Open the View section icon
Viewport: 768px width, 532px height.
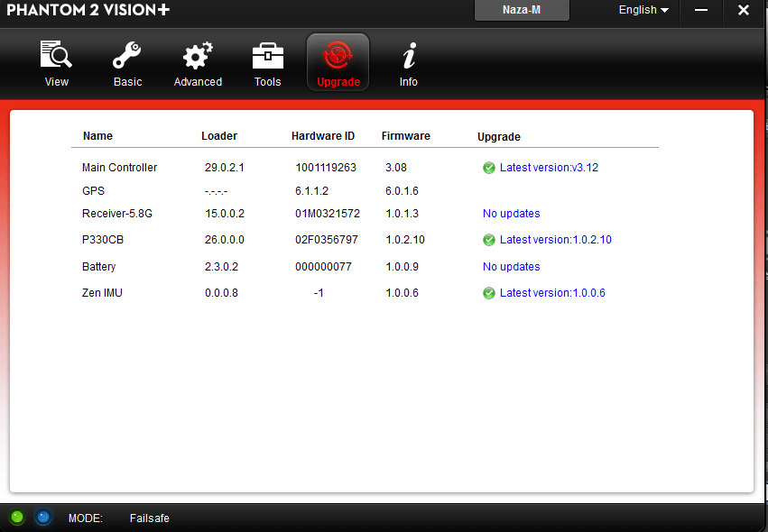click(56, 55)
